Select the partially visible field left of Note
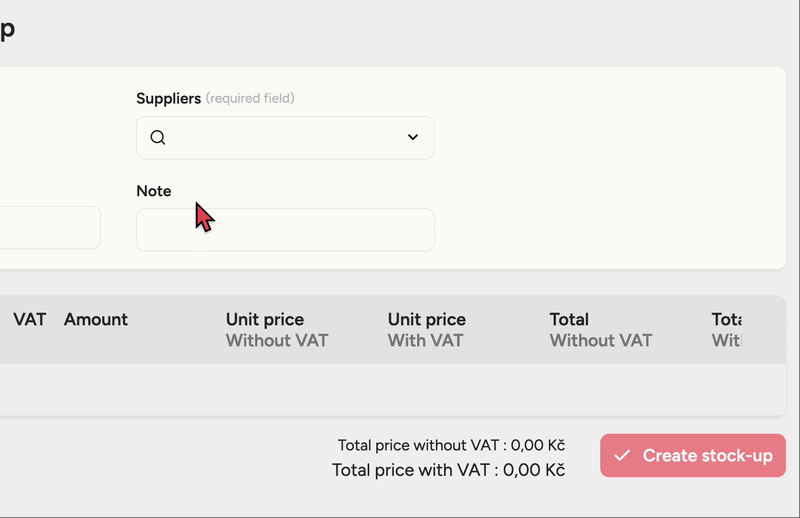This screenshot has height=518, width=800. (50, 227)
